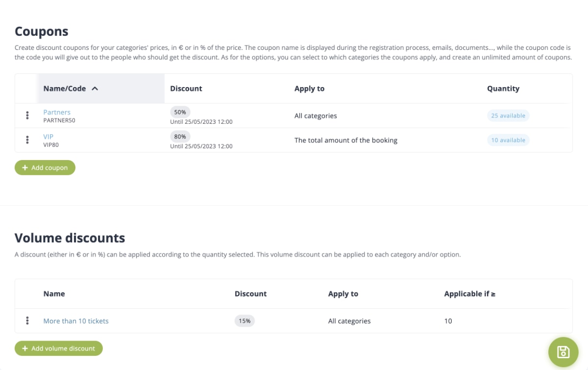588x370 pixels.
Task: Open options menu for More than 10 tickets
Action: [27, 321]
